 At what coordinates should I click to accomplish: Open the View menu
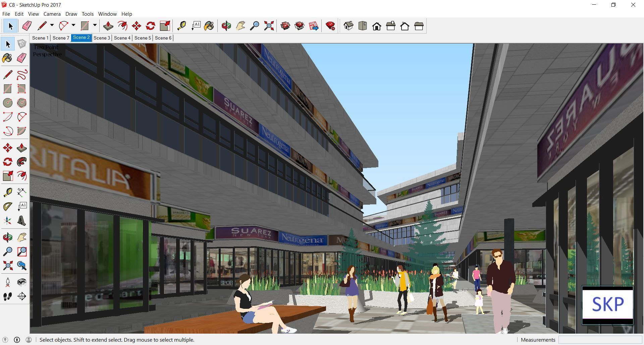point(33,14)
